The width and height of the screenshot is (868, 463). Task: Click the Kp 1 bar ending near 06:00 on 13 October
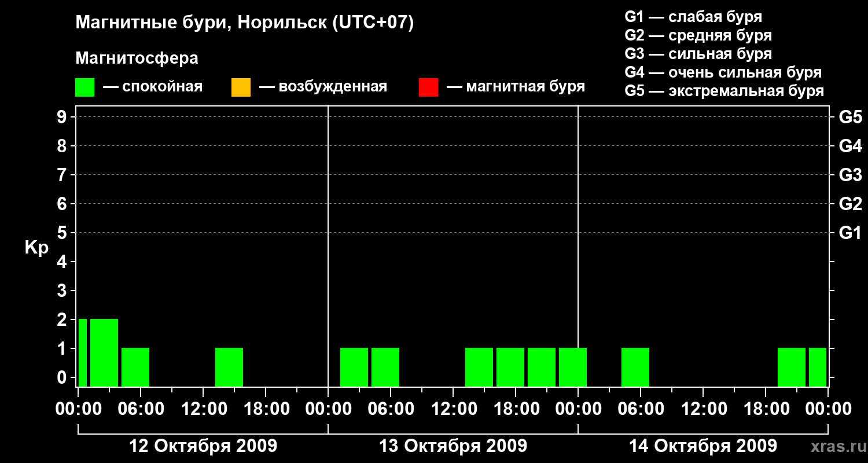(x=385, y=367)
